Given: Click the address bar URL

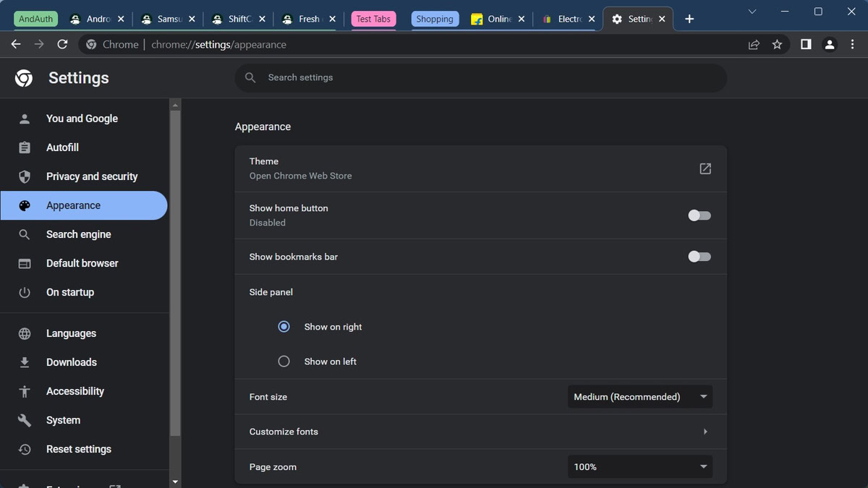Looking at the screenshot, I should click(219, 44).
